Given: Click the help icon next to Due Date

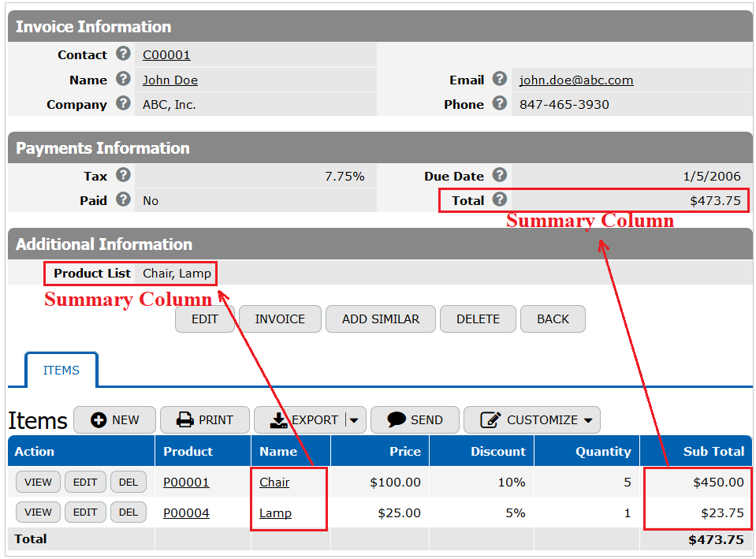Looking at the screenshot, I should (x=500, y=175).
